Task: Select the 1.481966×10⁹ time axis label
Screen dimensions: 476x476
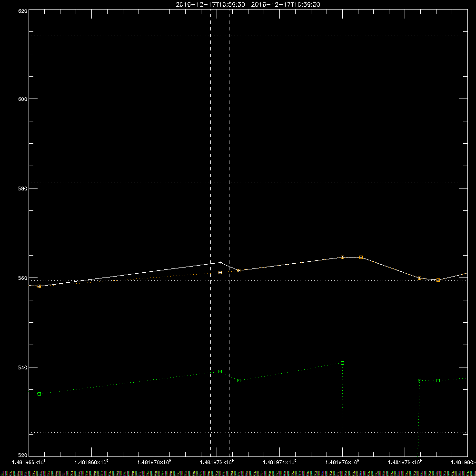Action: (29, 462)
